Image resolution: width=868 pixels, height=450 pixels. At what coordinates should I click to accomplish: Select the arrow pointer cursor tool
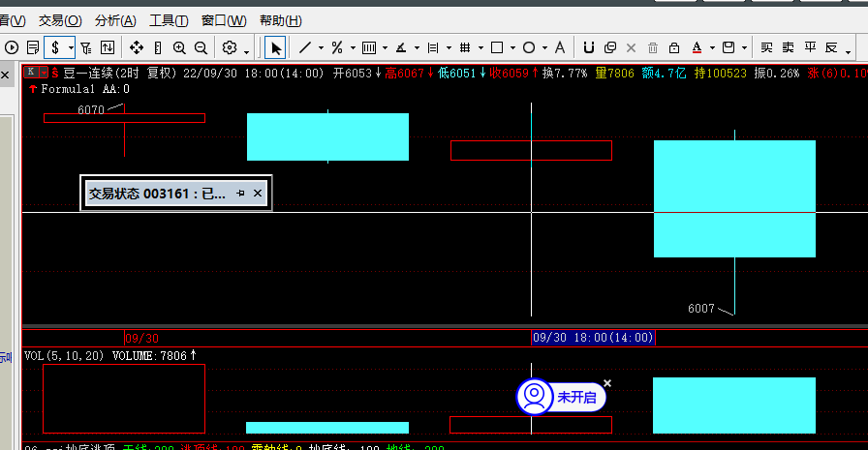click(275, 48)
